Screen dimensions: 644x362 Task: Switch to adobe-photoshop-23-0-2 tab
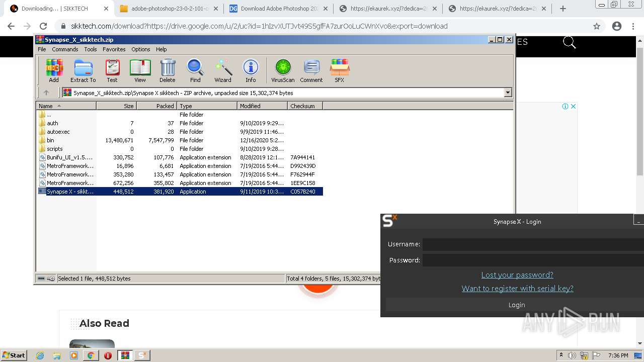click(x=168, y=9)
